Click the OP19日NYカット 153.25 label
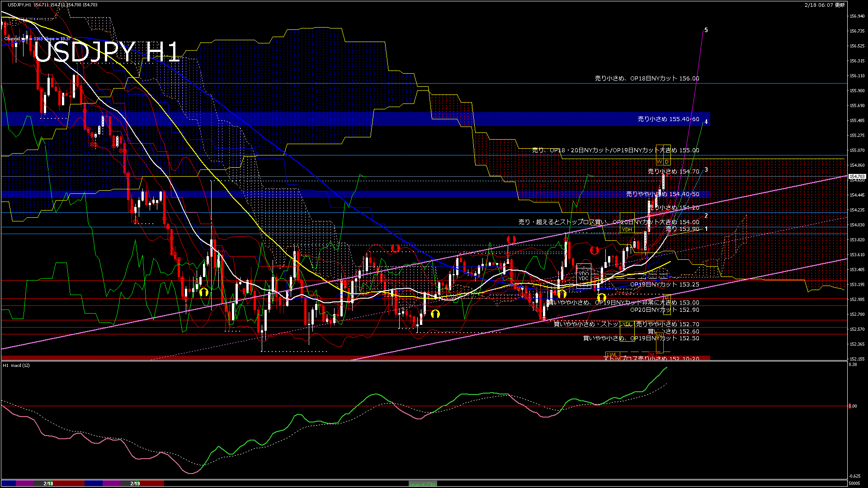Image resolution: width=868 pixels, height=488 pixels. [x=665, y=285]
